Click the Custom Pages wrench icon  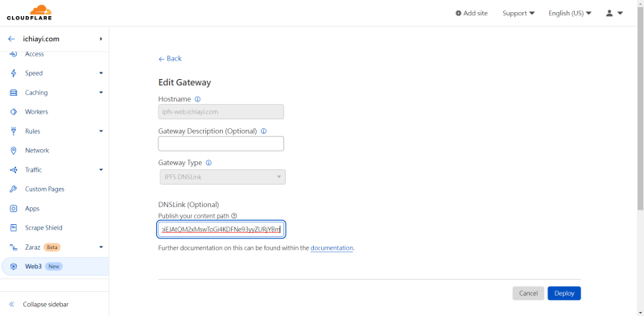(x=14, y=189)
